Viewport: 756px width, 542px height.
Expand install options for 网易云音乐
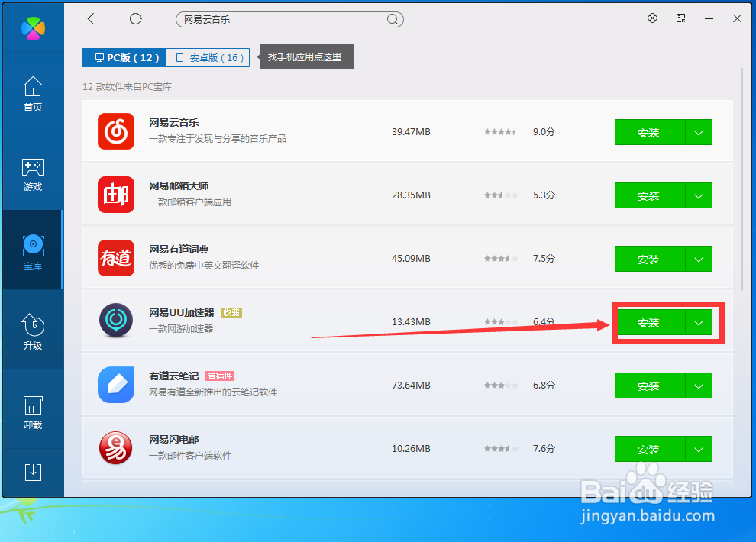[699, 132]
